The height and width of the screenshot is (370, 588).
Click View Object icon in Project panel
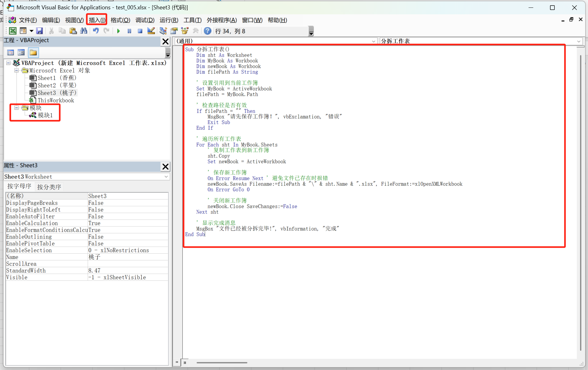(21, 53)
